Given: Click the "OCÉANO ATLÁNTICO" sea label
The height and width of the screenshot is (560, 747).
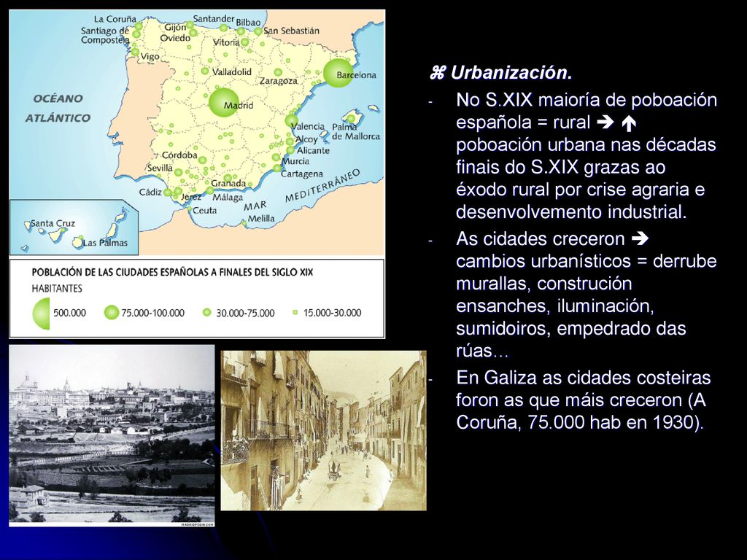Looking at the screenshot, I should [x=58, y=108].
